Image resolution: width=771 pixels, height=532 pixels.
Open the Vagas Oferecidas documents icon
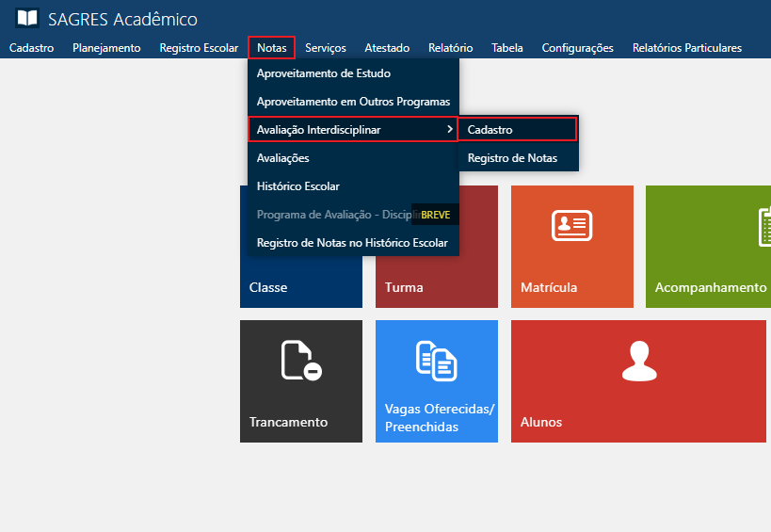pos(436,361)
